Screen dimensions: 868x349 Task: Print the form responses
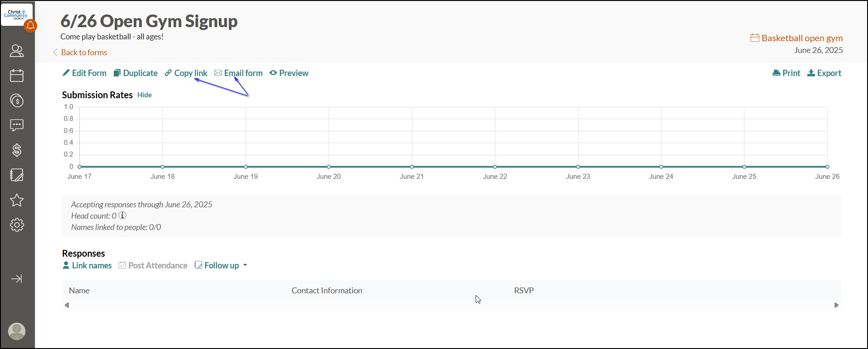point(786,73)
